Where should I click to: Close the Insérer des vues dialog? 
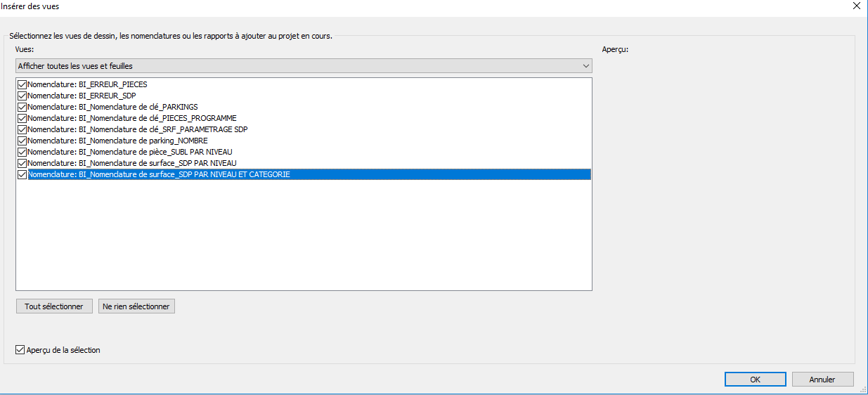(x=856, y=6)
